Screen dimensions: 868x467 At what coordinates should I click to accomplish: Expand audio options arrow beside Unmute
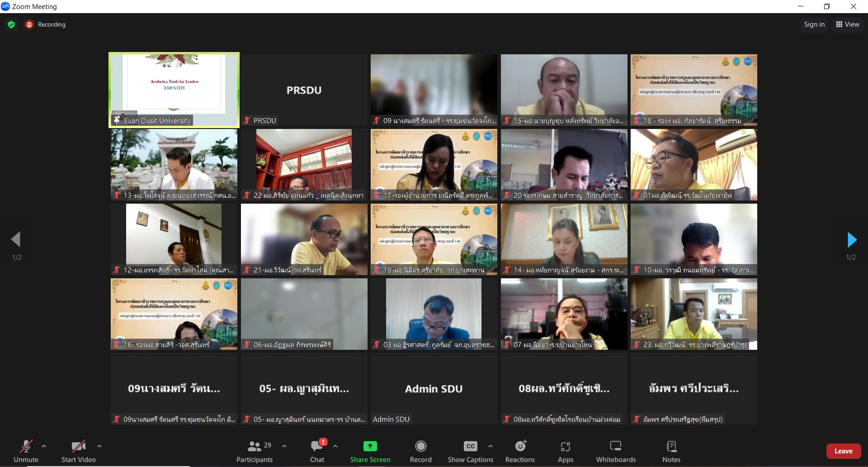44,446
